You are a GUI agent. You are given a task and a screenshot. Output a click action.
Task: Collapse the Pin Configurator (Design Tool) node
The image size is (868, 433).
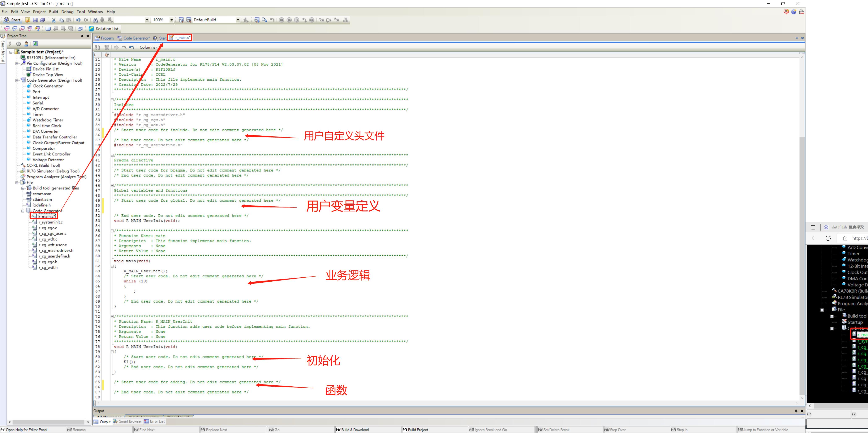(17, 63)
